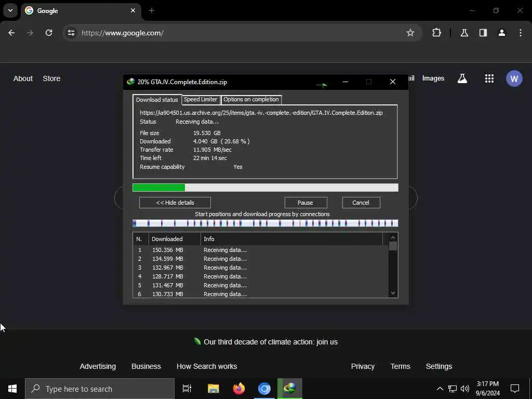Open the notifications action center
Screen dimensions: 532x399
[x=515, y=389]
